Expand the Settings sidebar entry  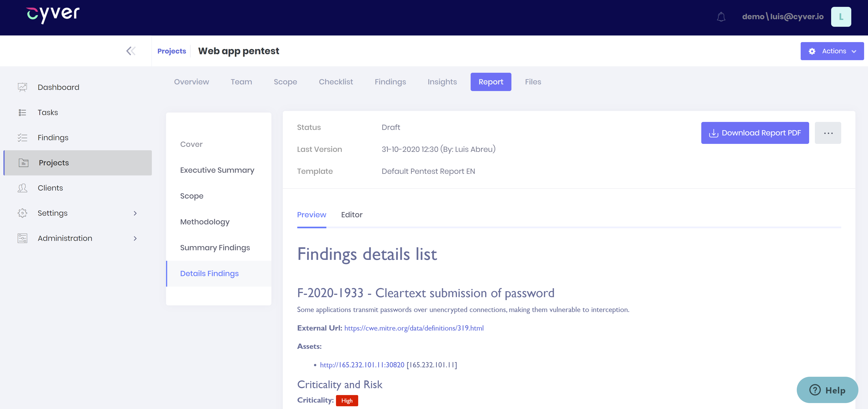(135, 213)
